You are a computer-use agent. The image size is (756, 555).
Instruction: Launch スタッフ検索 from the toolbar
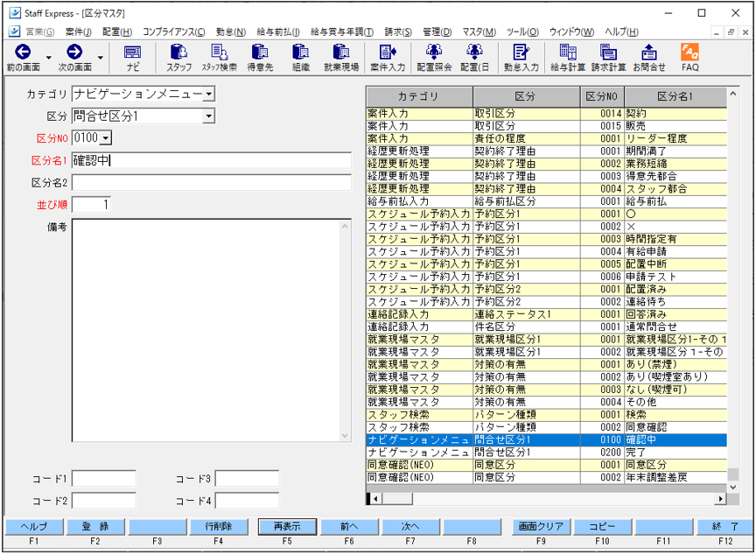point(220,58)
